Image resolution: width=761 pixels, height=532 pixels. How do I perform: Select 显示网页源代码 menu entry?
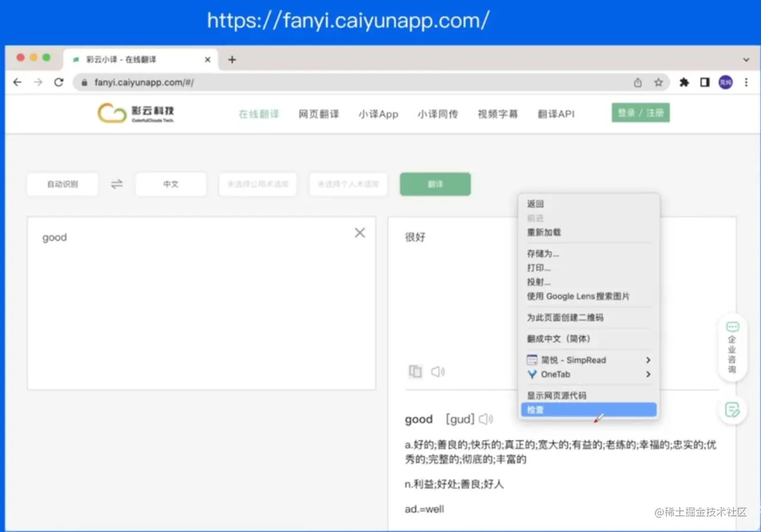click(x=589, y=396)
